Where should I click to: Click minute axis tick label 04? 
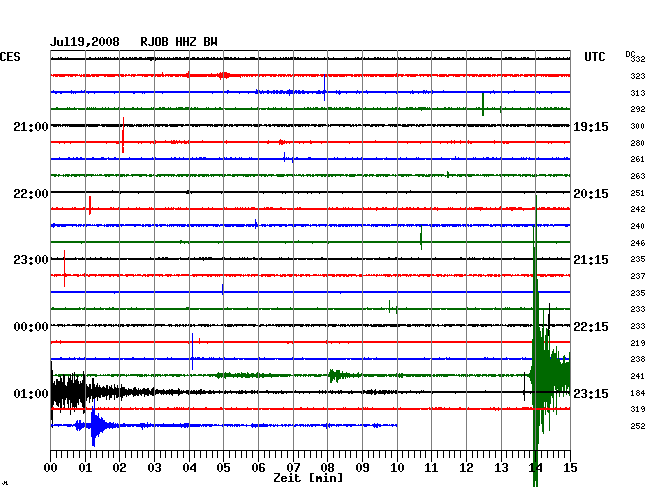coord(189,468)
